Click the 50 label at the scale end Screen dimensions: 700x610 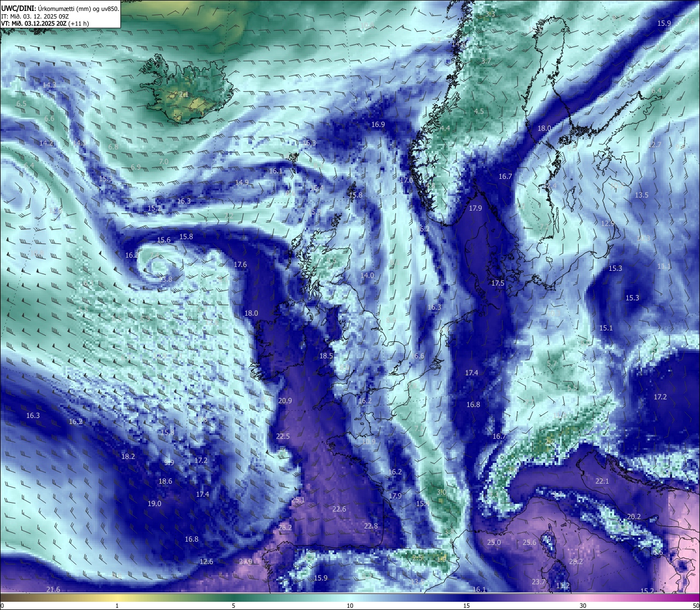click(695, 606)
